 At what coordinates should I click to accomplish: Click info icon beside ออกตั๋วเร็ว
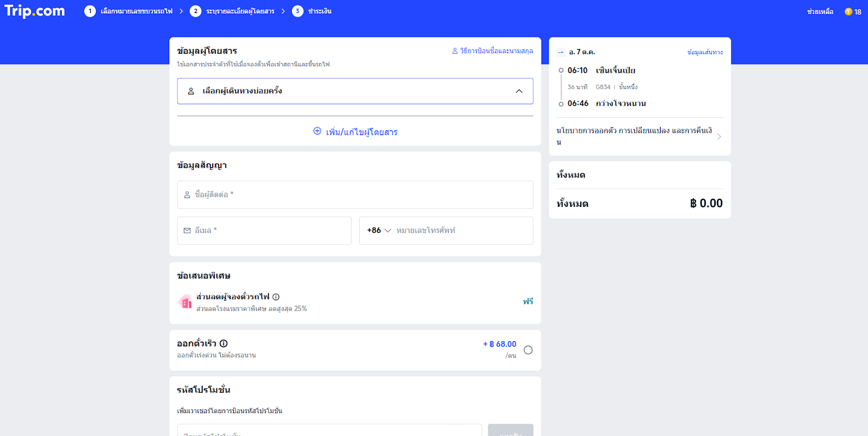click(x=224, y=344)
